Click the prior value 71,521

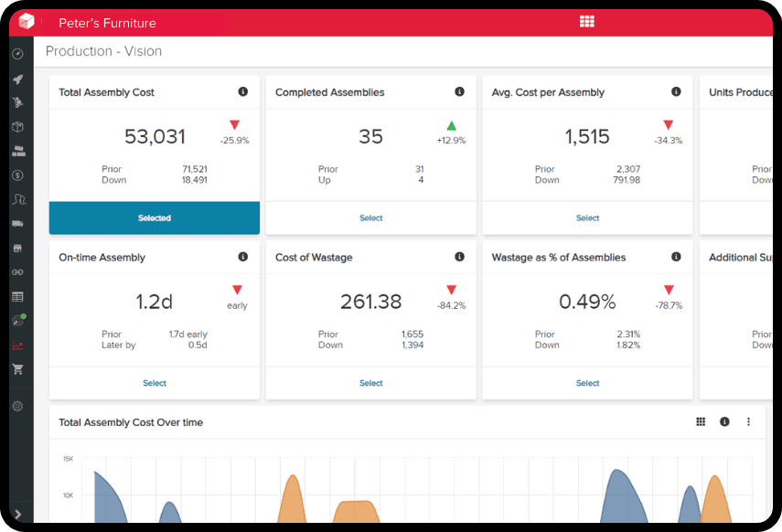coord(195,169)
